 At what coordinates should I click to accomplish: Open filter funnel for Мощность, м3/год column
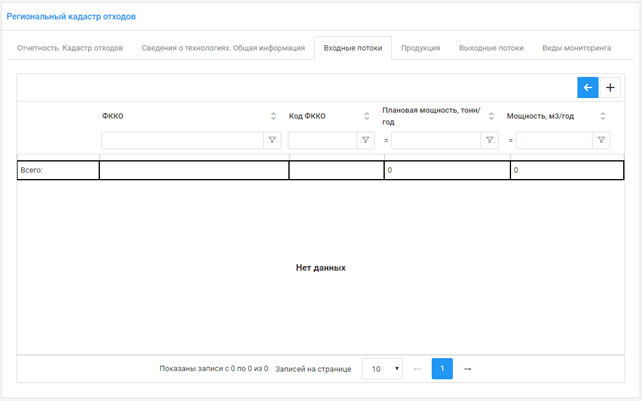tap(601, 141)
